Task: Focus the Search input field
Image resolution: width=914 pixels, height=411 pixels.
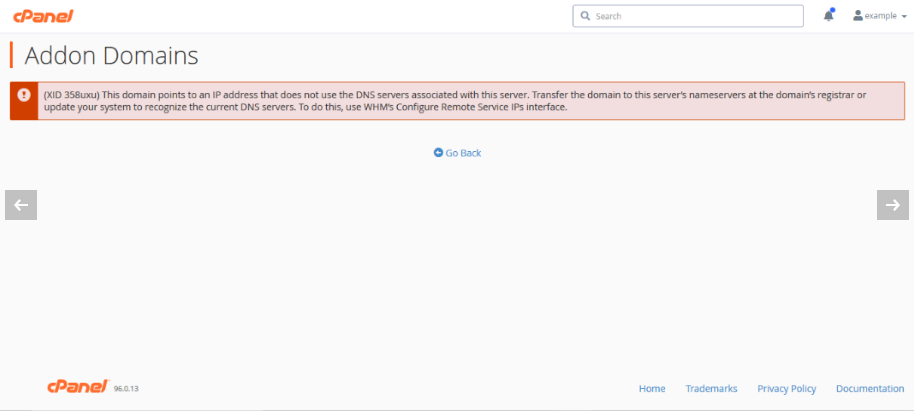Action: (x=688, y=16)
